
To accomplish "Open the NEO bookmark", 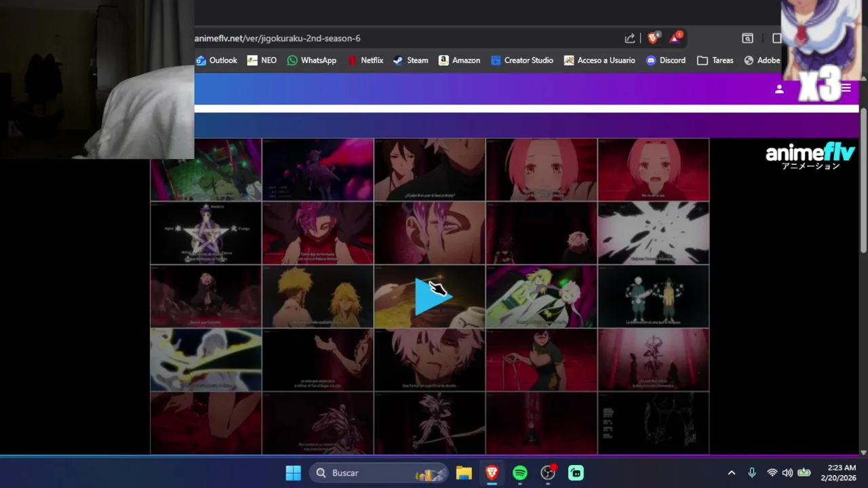I will 262,60.
